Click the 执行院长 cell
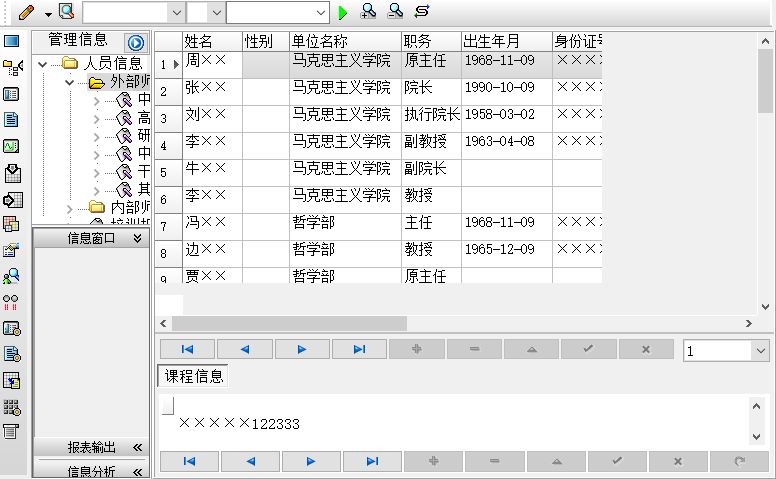Screen dimensions: 776x479 tap(431, 119)
